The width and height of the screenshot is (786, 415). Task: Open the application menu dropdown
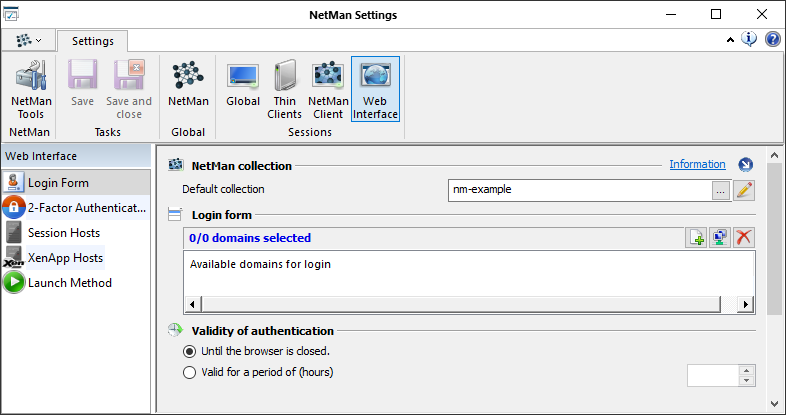click(x=28, y=40)
